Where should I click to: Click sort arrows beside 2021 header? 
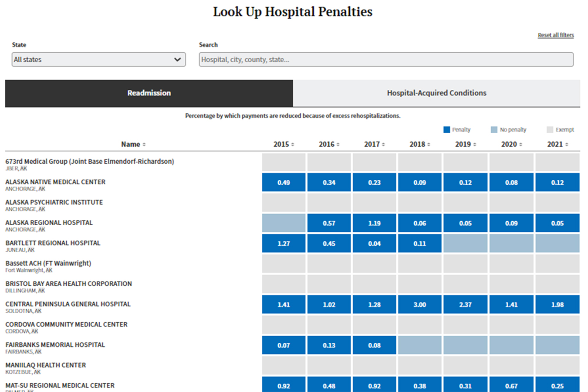(567, 145)
